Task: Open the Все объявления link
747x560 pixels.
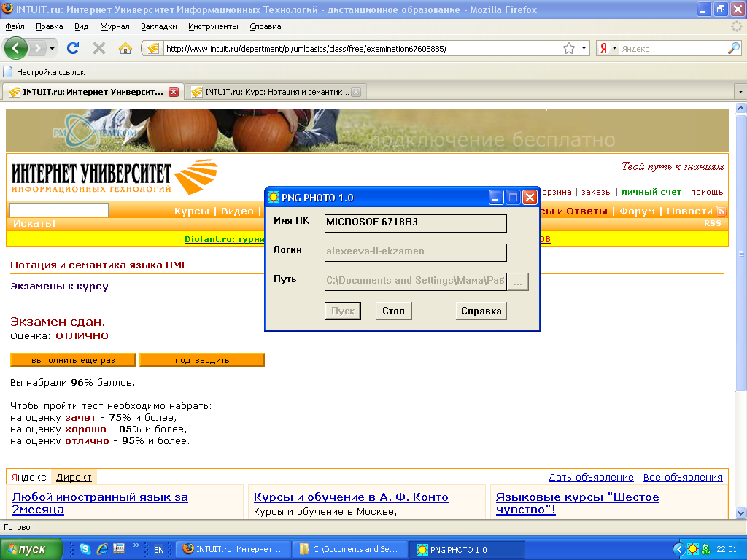Action: (x=683, y=477)
